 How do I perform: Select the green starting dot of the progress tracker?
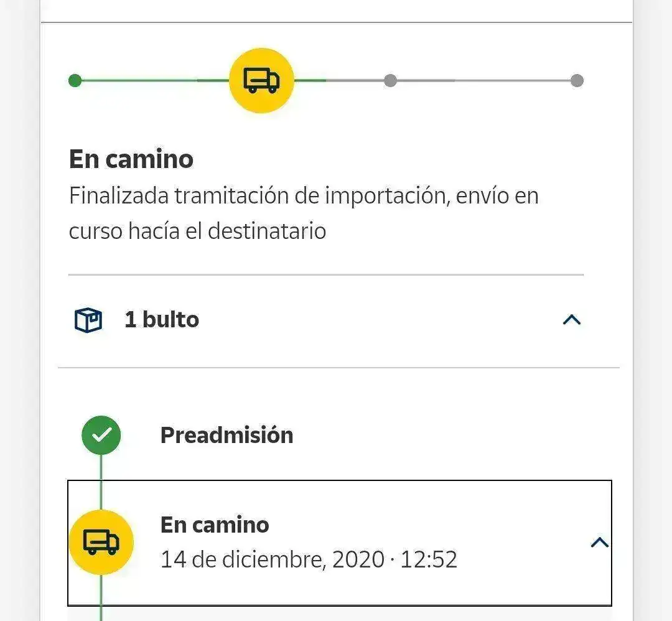pyautogui.click(x=75, y=80)
